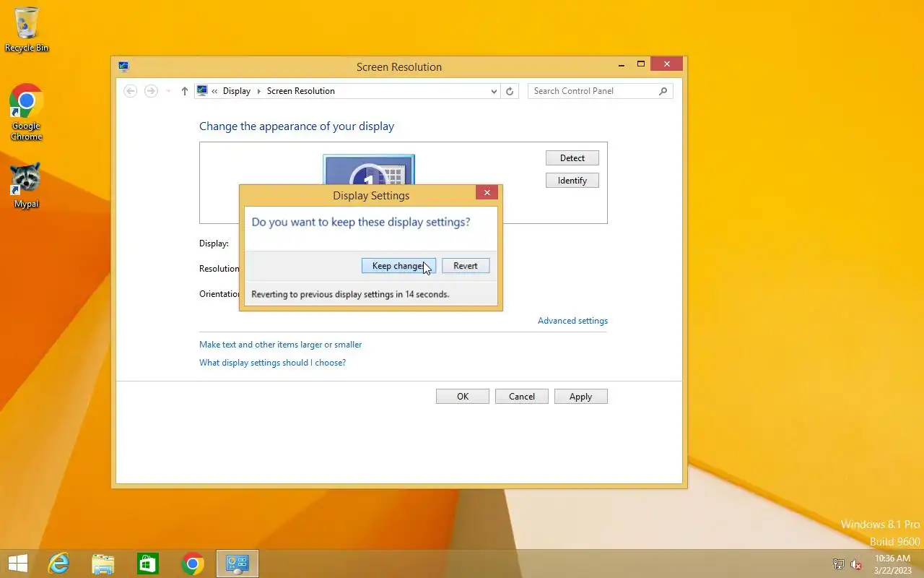Launch Internet Explorer from the taskbar
The image size is (924, 578).
coord(58,564)
